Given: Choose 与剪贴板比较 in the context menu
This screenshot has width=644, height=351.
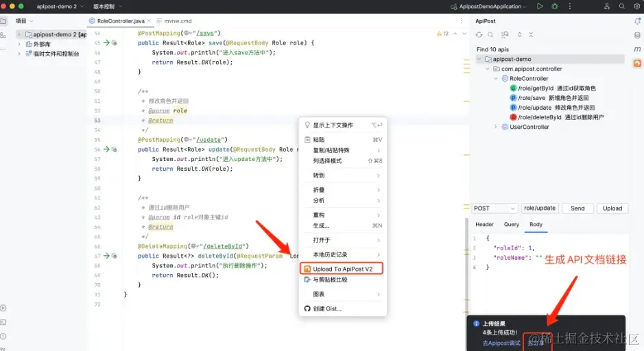Looking at the screenshot, I should click(x=343, y=280).
